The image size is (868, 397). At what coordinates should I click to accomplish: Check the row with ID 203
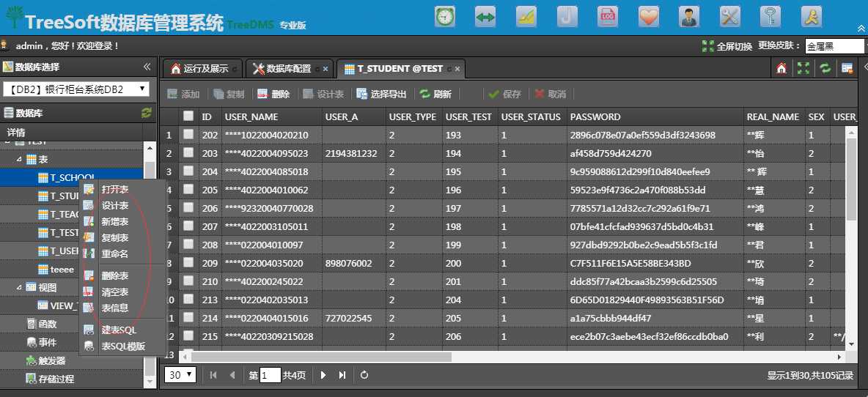point(188,152)
